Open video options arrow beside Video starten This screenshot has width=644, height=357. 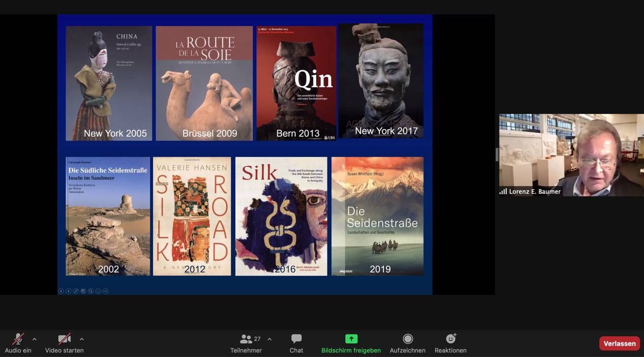tap(81, 339)
